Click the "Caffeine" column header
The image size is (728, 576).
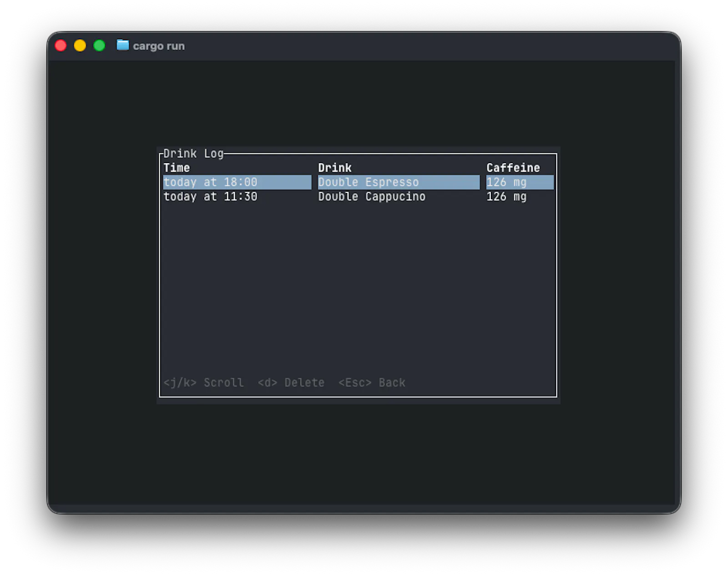(x=513, y=168)
